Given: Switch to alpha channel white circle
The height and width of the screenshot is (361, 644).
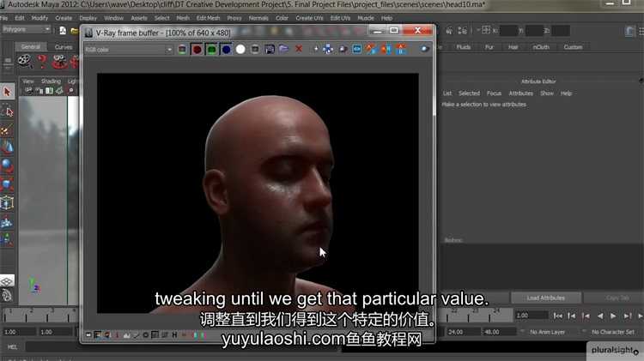Looking at the screenshot, I should click(x=240, y=50).
